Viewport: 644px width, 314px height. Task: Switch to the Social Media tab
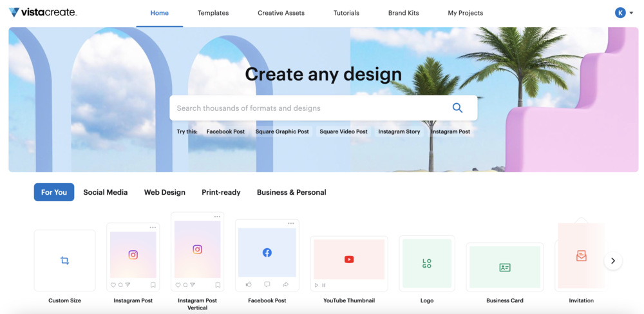[x=106, y=192]
